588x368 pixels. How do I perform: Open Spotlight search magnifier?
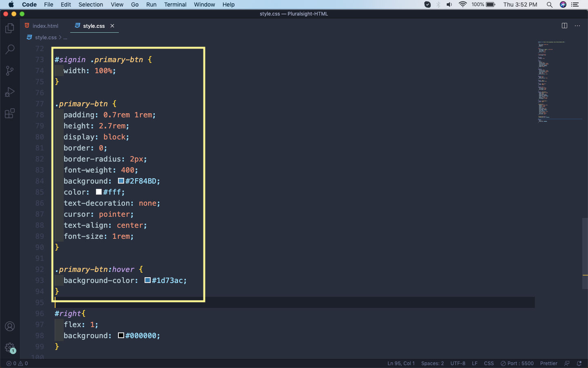coord(550,4)
